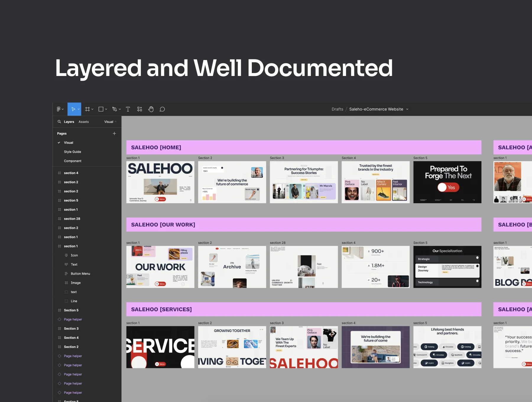Select the Partnering for Triumphs frame
The width and height of the screenshot is (532, 402).
[304, 182]
